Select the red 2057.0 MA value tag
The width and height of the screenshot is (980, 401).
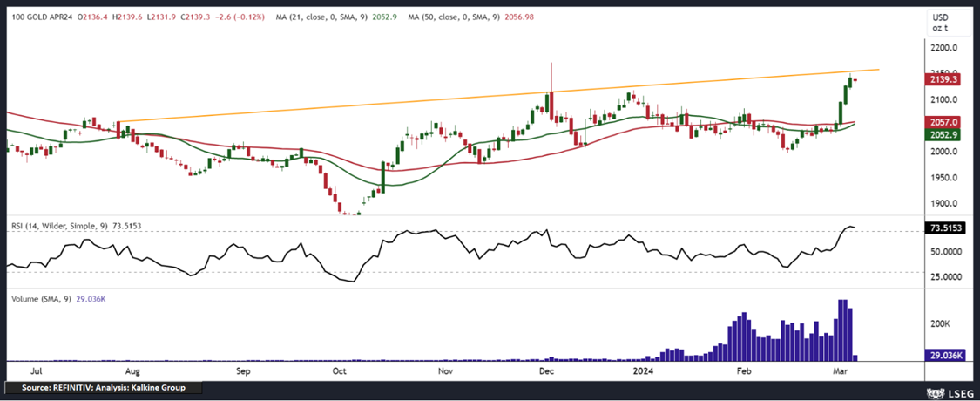[944, 123]
